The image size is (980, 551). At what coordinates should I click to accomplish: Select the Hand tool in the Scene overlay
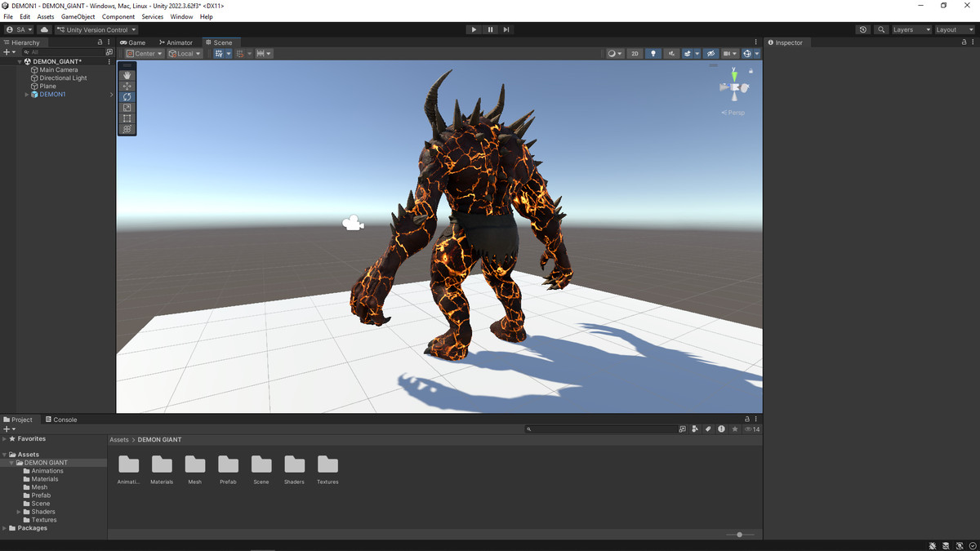point(127,75)
